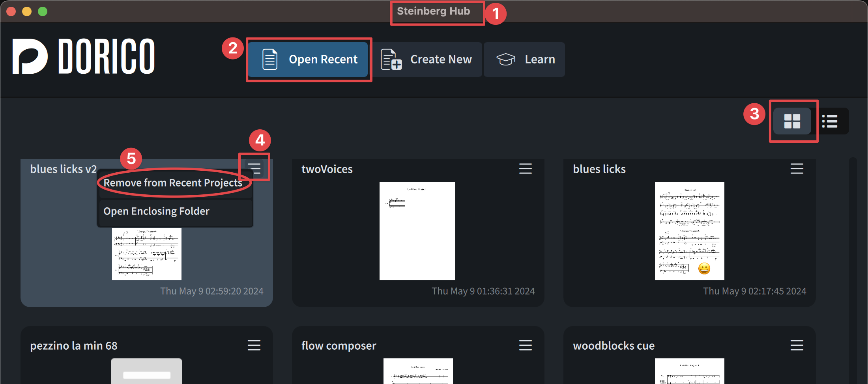Viewport: 868px width, 384px height.
Task: Click the date Thu May 9 02:59:20 2024
Action: [x=212, y=291]
